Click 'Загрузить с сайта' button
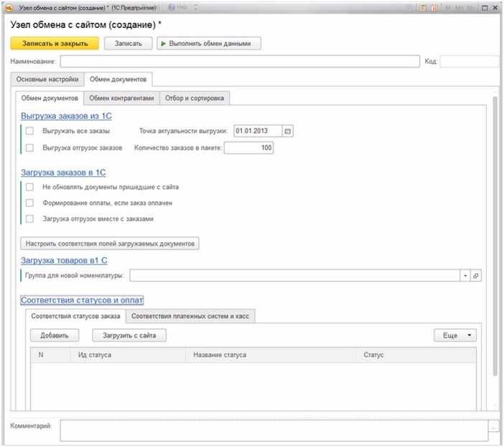 [129, 335]
